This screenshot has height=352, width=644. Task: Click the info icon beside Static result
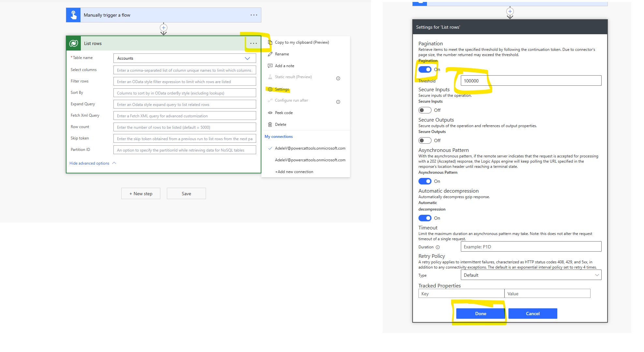coord(338,78)
